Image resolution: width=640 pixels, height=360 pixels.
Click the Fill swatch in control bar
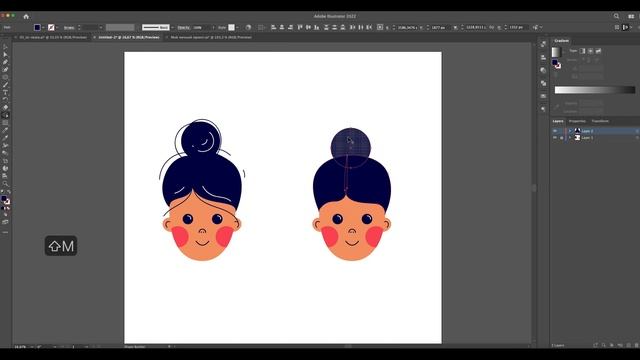pyautogui.click(x=37, y=27)
